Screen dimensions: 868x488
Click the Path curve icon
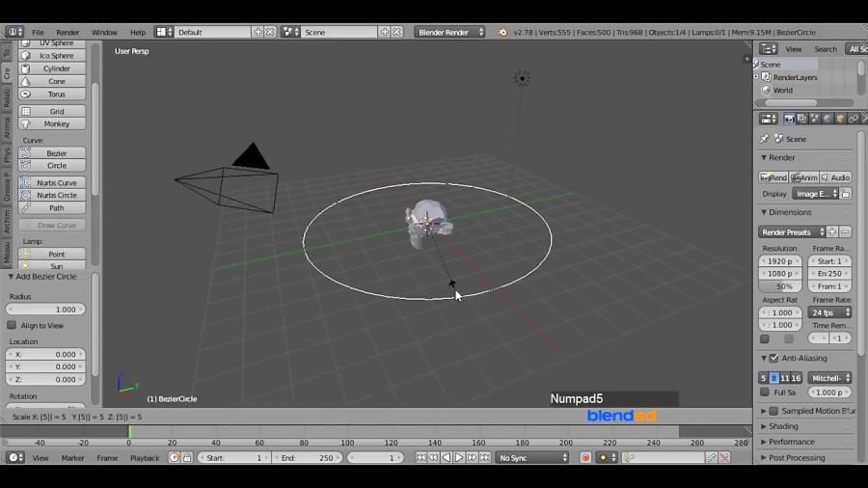(26, 208)
